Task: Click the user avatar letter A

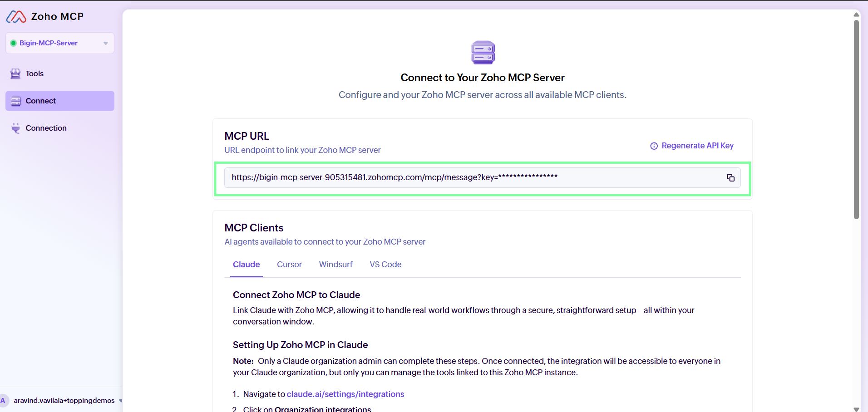Action: click(4, 401)
